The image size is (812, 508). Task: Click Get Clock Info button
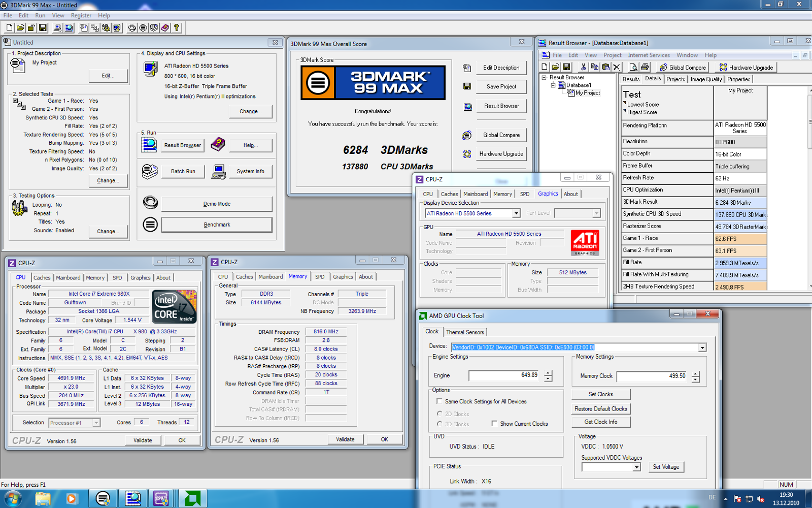pos(601,422)
